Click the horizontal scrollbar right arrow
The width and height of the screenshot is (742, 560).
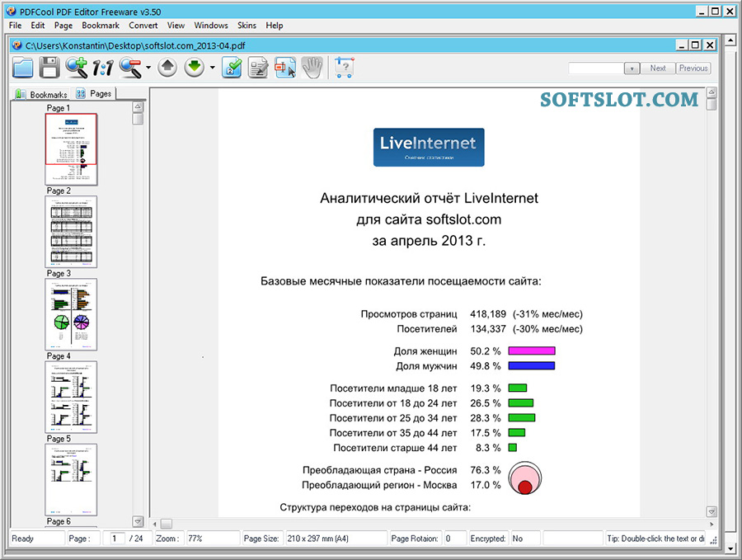pos(712,524)
